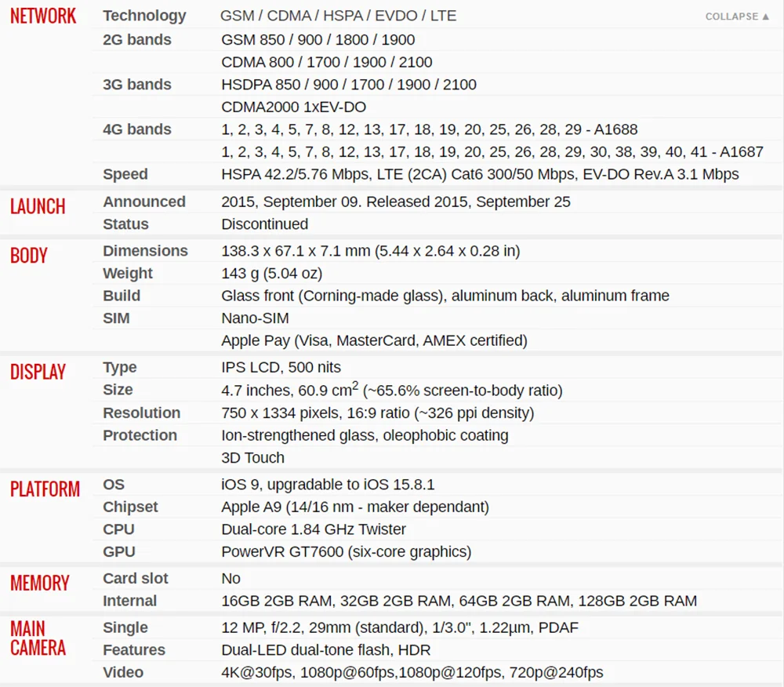The height and width of the screenshot is (687, 784).
Task: Open the Internal memory label link
Action: (129, 601)
